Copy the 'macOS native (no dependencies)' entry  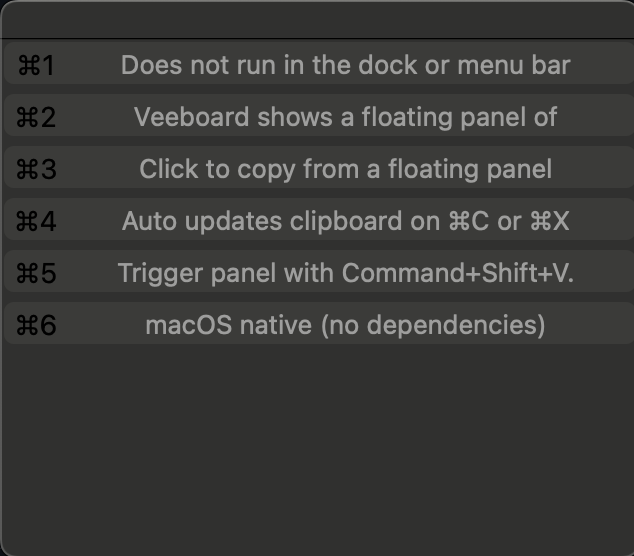[x=319, y=323]
